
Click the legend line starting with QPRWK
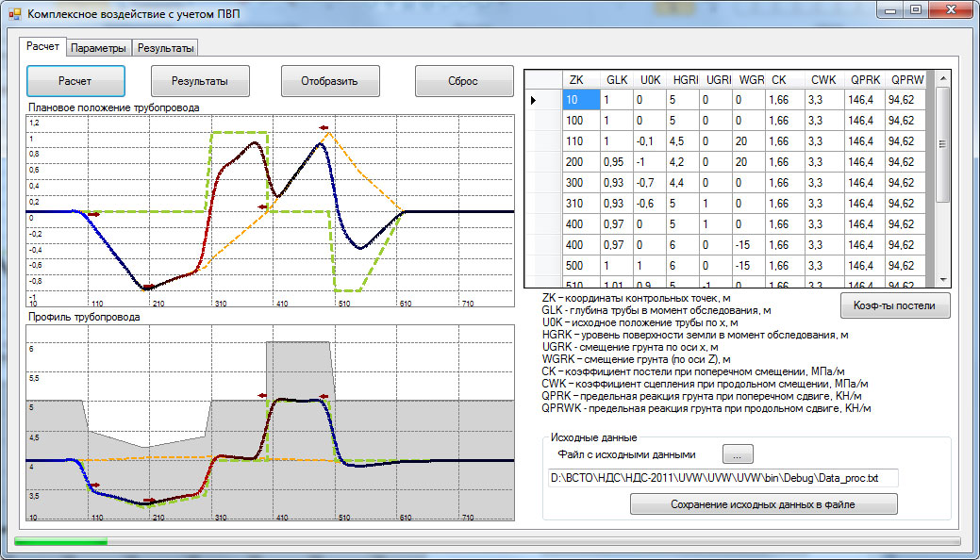[706, 409]
